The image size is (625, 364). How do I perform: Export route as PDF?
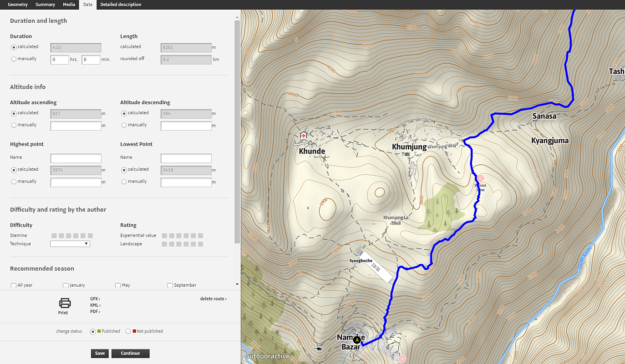pyautogui.click(x=95, y=312)
